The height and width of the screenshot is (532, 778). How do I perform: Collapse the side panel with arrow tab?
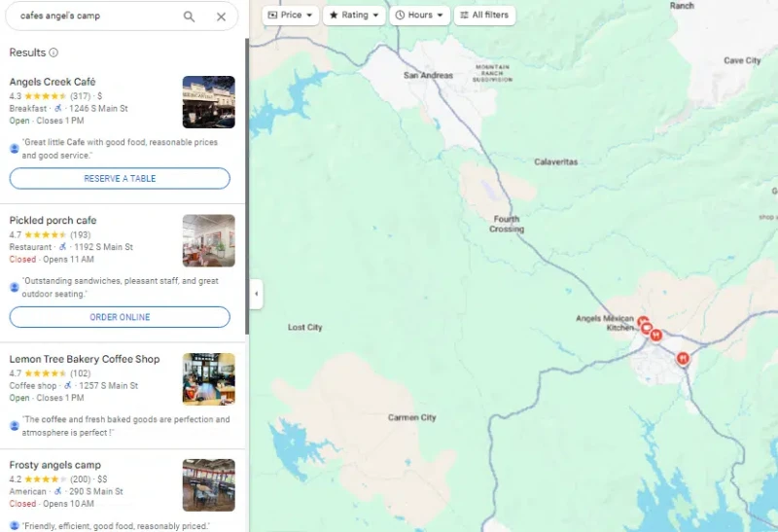click(256, 294)
